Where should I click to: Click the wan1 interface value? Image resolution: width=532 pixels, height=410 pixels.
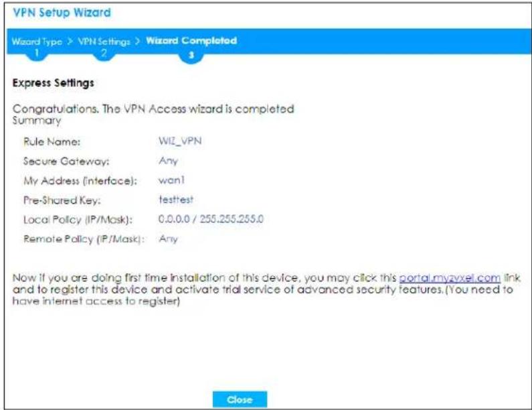click(172, 180)
